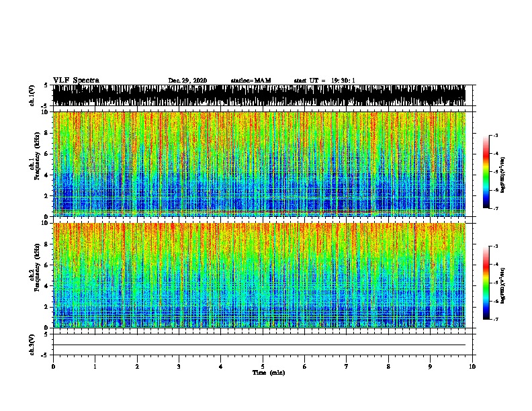Click the 8 kHz tick on ch.1 frequency axis
The image size is (532, 411).
(46, 133)
